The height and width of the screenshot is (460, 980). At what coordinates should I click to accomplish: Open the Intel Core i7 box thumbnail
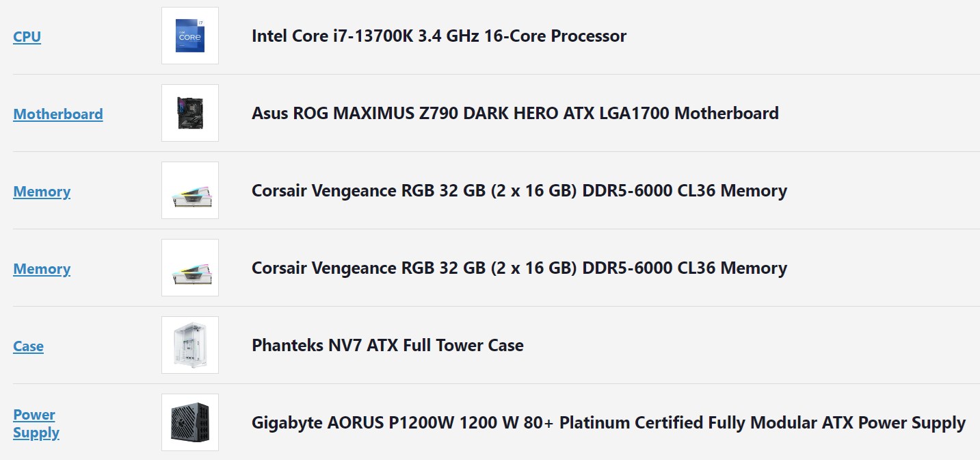[190, 36]
